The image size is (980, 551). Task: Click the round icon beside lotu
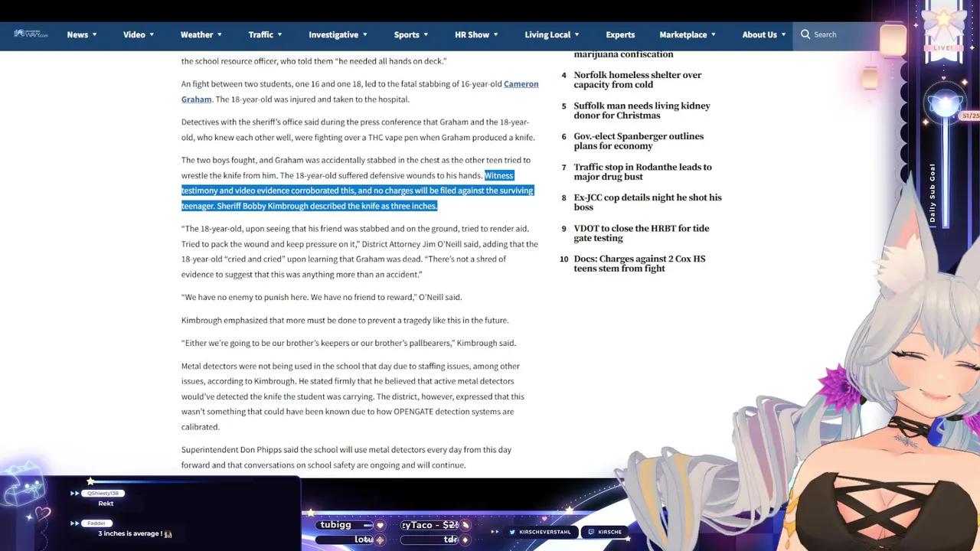(x=380, y=540)
